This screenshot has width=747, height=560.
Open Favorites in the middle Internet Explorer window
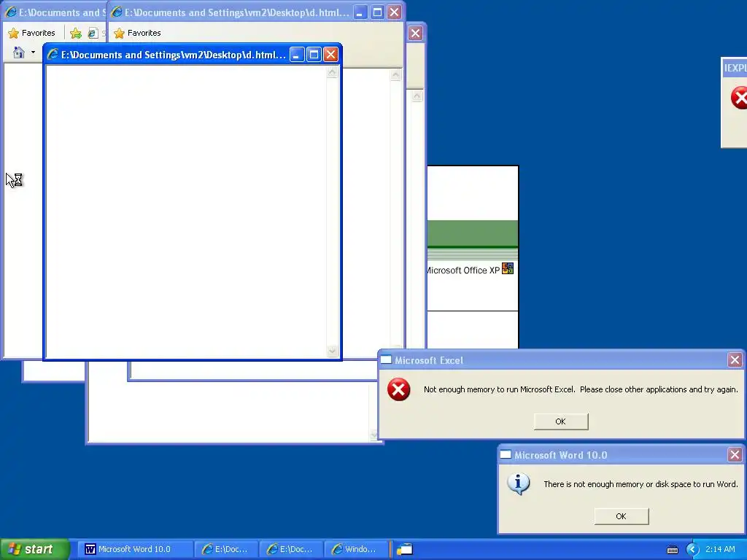click(138, 33)
